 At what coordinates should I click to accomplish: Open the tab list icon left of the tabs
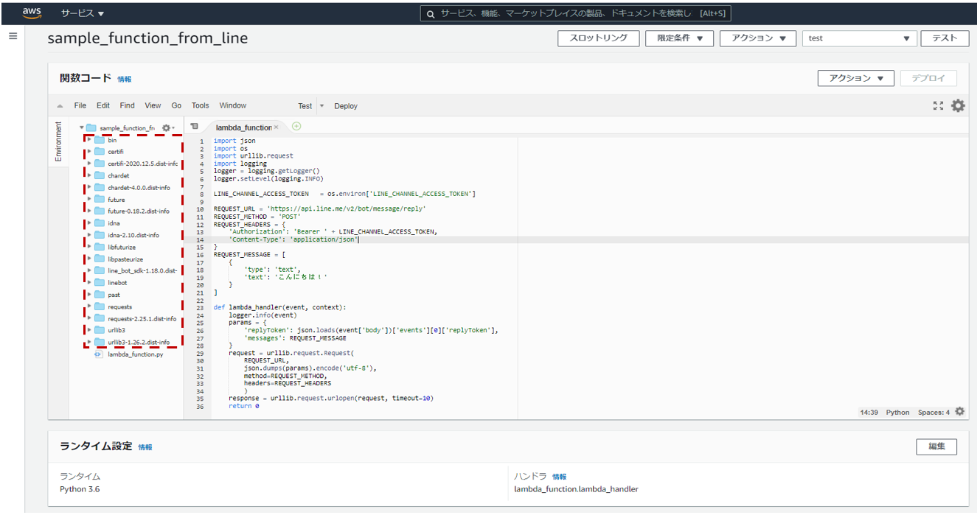[x=194, y=127]
